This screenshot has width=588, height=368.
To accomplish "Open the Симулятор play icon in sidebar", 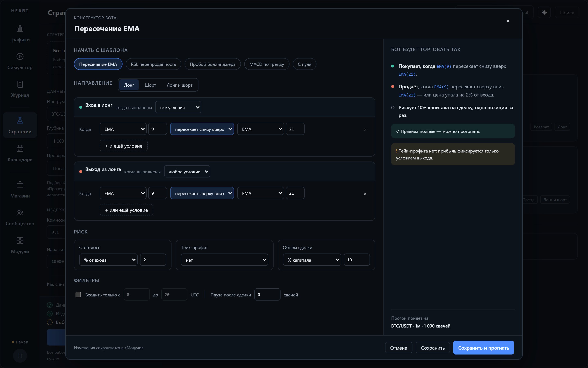I will (x=20, y=56).
